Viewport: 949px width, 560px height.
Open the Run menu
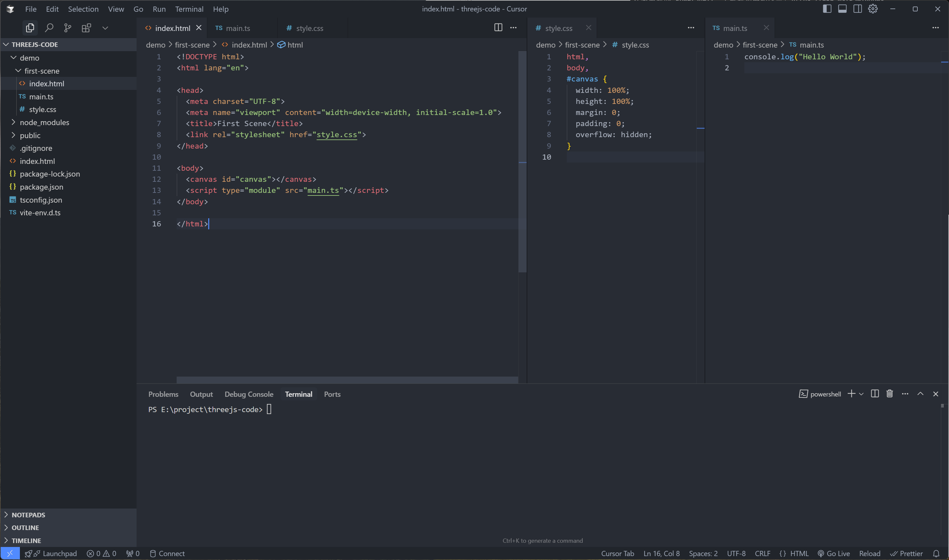(159, 9)
